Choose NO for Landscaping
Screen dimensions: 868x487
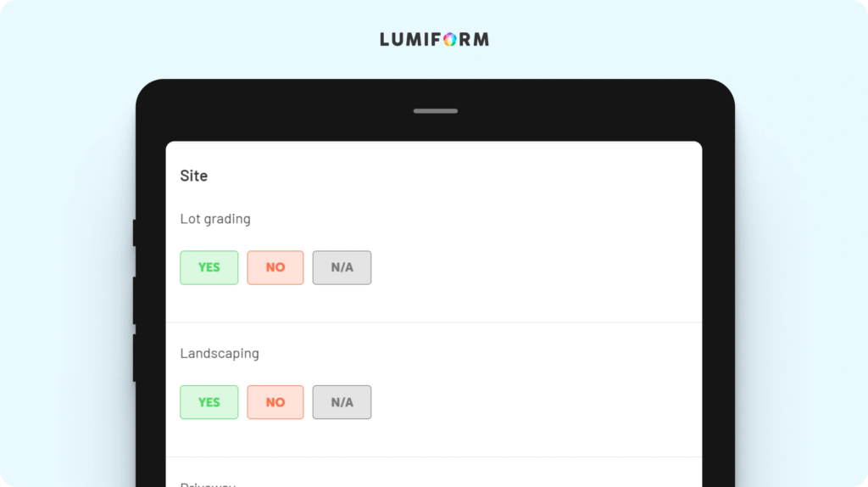275,402
